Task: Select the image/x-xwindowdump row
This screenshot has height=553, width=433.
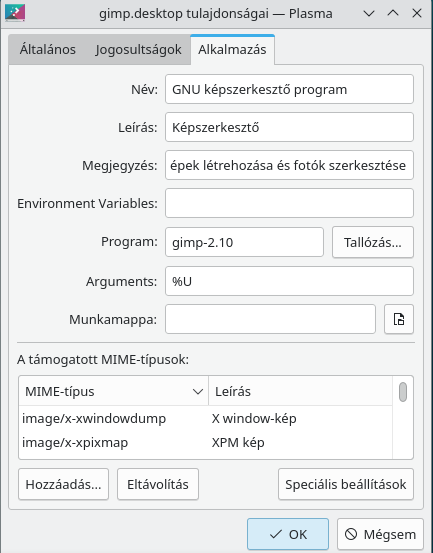Action: [x=205, y=419]
